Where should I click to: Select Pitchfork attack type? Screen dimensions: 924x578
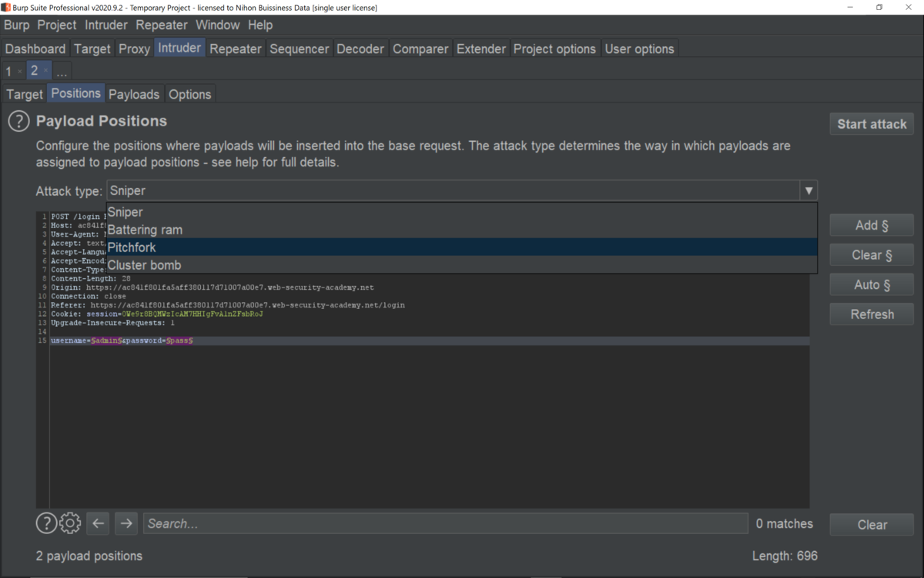click(461, 247)
